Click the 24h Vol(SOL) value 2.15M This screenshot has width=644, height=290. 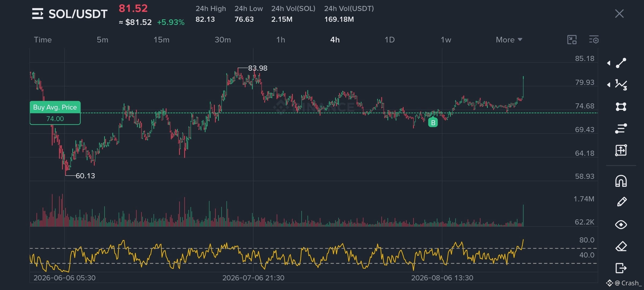pos(282,19)
